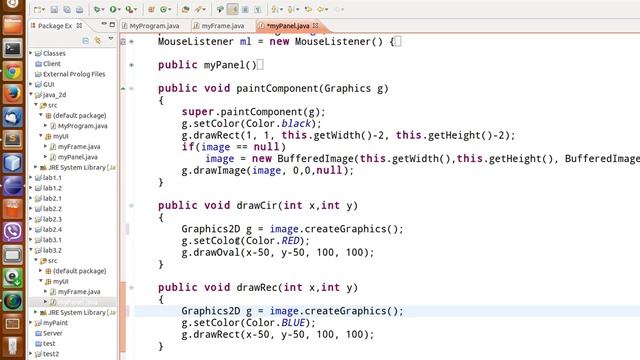The height and width of the screenshot is (360, 640).
Task: Close the *myPanel.java tab
Action: point(316,25)
